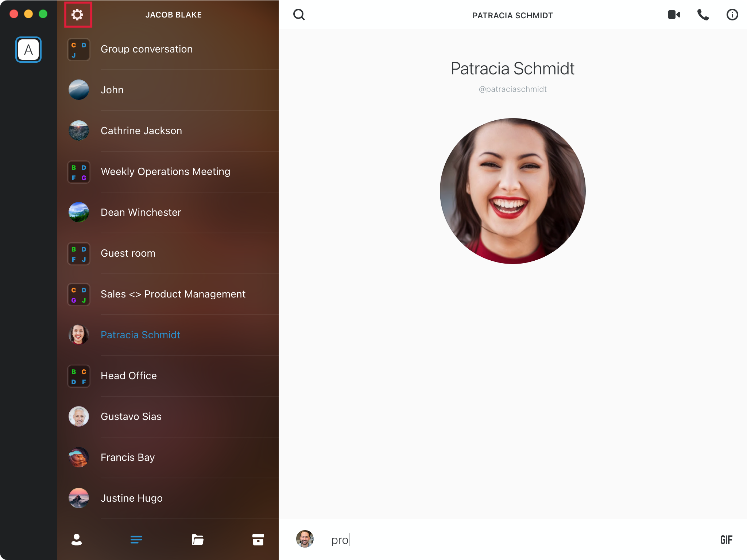Click Cathrine Jackson's avatar thumbnail
The image size is (747, 560).
pyautogui.click(x=79, y=131)
